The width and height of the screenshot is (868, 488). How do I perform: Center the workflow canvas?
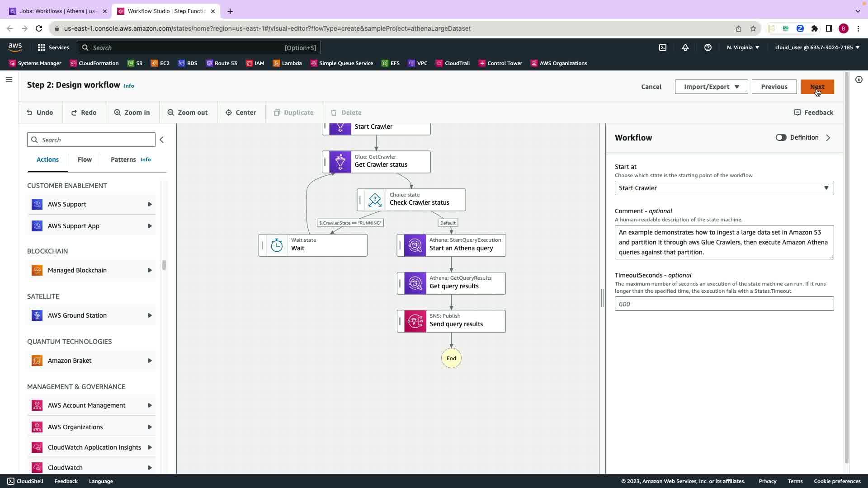point(241,113)
